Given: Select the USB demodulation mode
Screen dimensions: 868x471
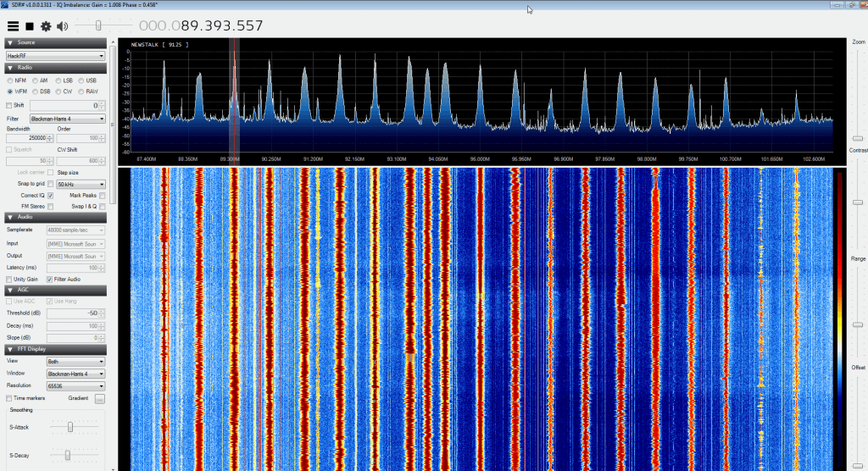Looking at the screenshot, I should pyautogui.click(x=81, y=80).
